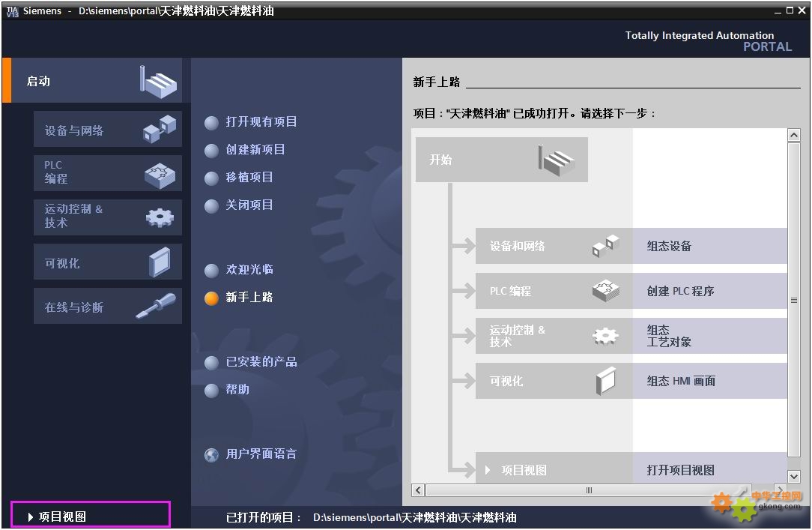Click the 设备与网络 cubes icon in sidebar

pyautogui.click(x=160, y=129)
